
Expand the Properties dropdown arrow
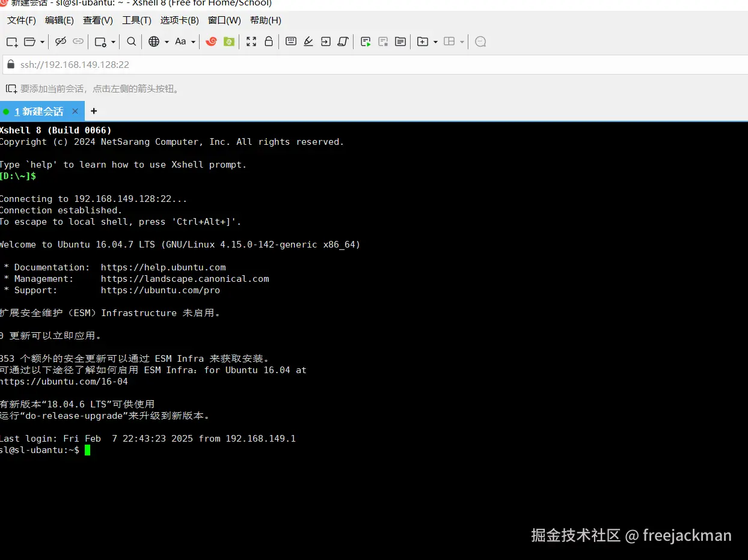tap(113, 41)
